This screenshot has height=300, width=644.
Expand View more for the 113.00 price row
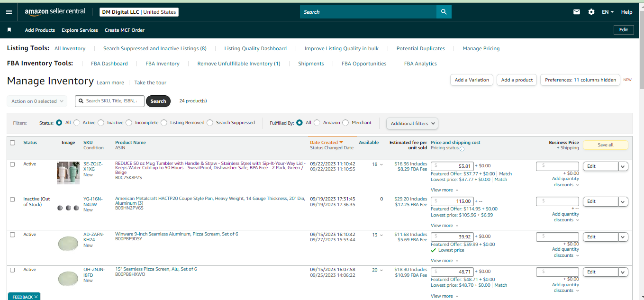444,226
